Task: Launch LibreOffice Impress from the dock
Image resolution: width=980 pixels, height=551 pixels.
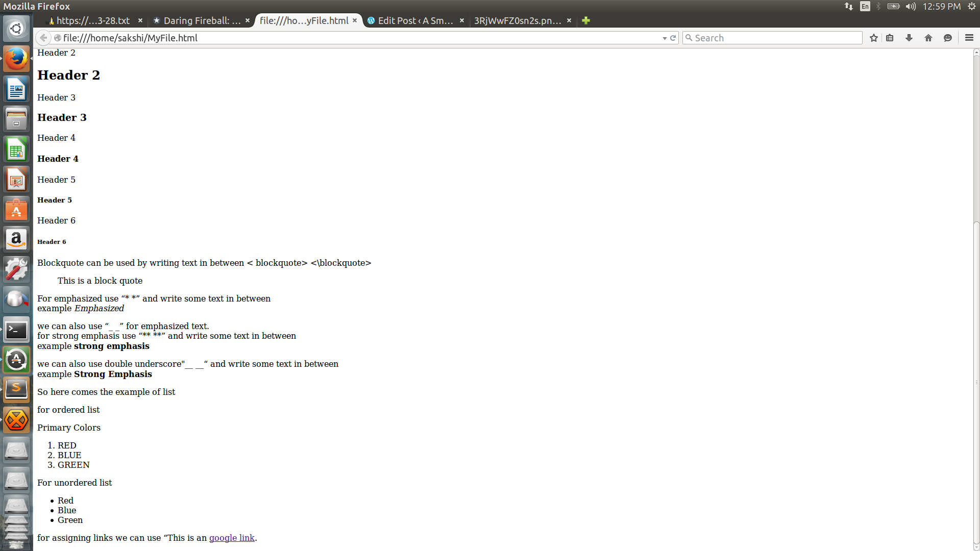Action: click(x=16, y=180)
